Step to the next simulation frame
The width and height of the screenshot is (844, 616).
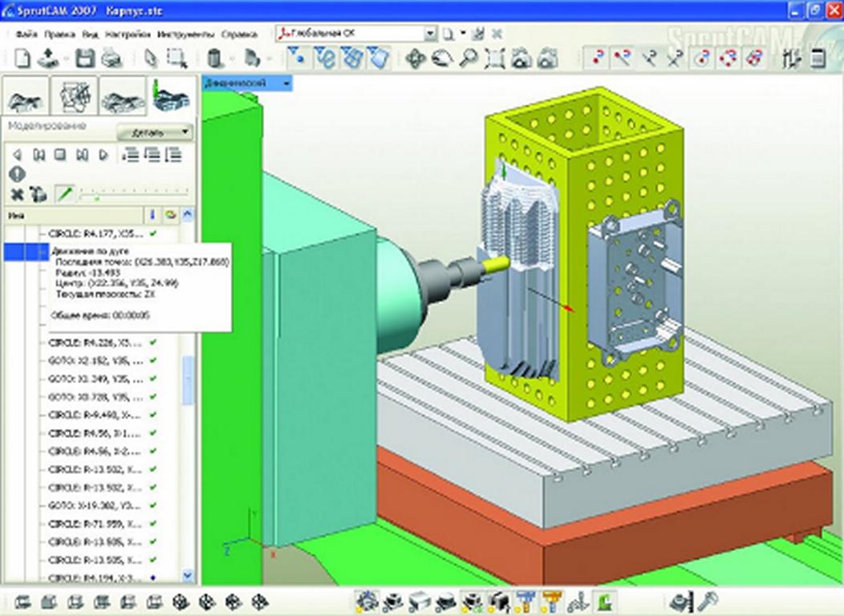pos(82,155)
